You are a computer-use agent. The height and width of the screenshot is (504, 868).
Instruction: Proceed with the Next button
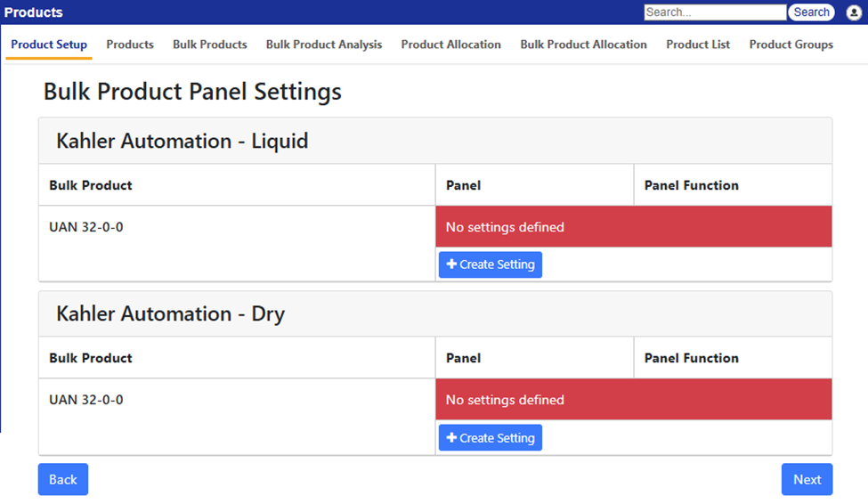pos(807,479)
